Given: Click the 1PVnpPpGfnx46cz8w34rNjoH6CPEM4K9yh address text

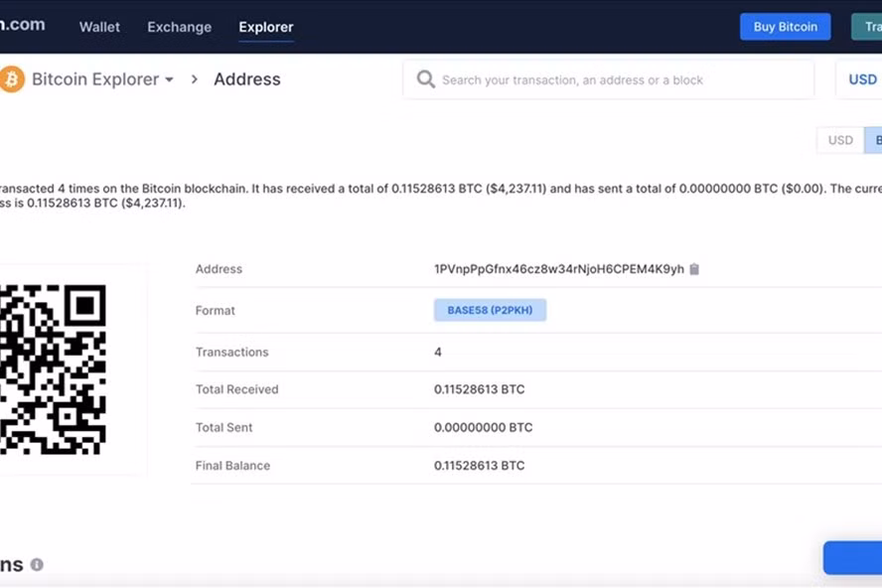Looking at the screenshot, I should 559,269.
